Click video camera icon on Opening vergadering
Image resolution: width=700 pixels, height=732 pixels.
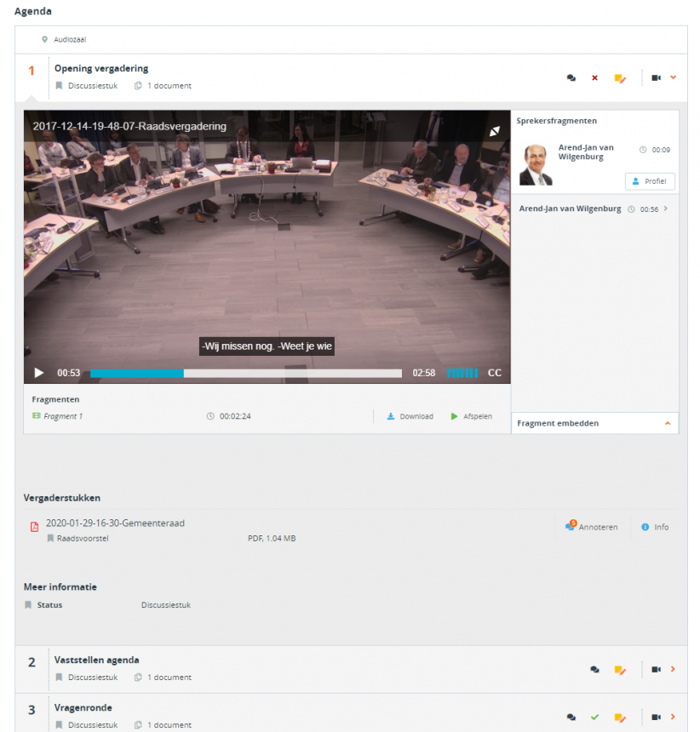[x=656, y=78]
